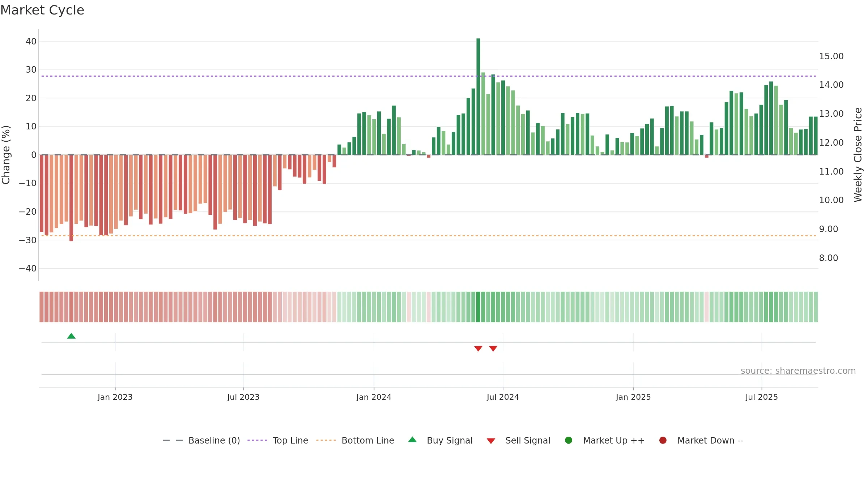Screen dimensions: 868x488
Task: Click the Change (%) axis title
Action: click(x=6, y=155)
